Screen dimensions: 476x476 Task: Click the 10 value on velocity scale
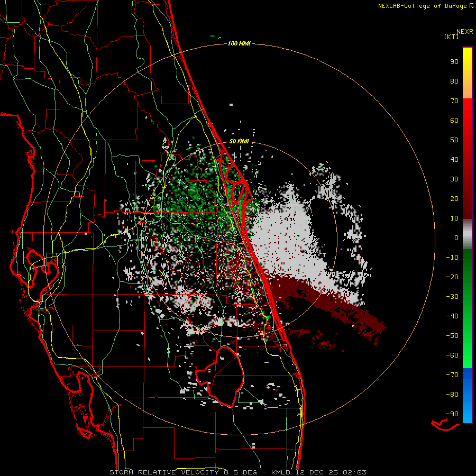coord(454,218)
